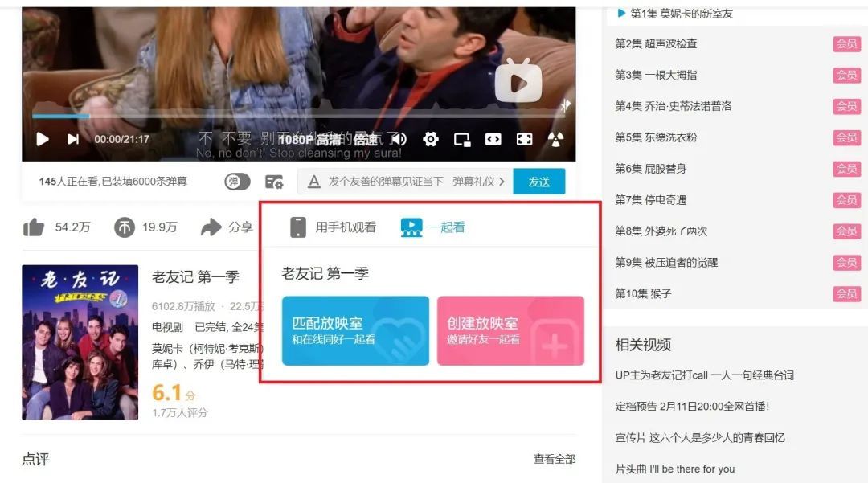Screen dimensions: 868x483
Task: Click the 老友记 poster thumbnail
Action: coord(80,342)
